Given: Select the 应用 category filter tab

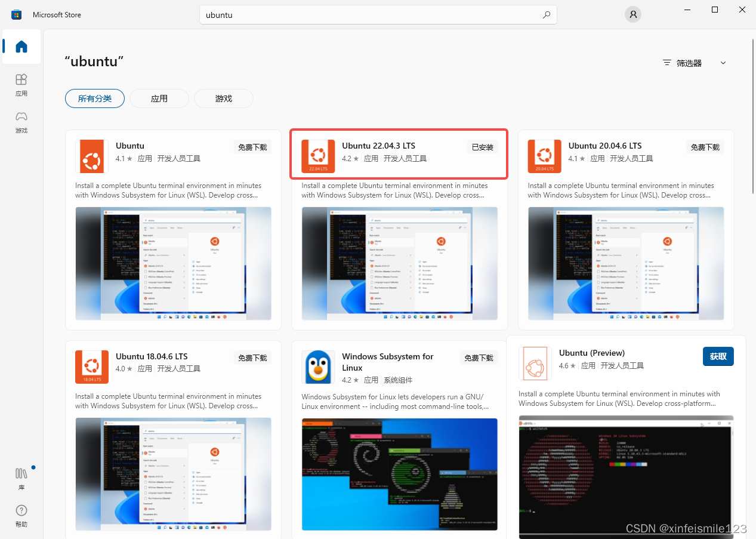Looking at the screenshot, I should tap(159, 98).
